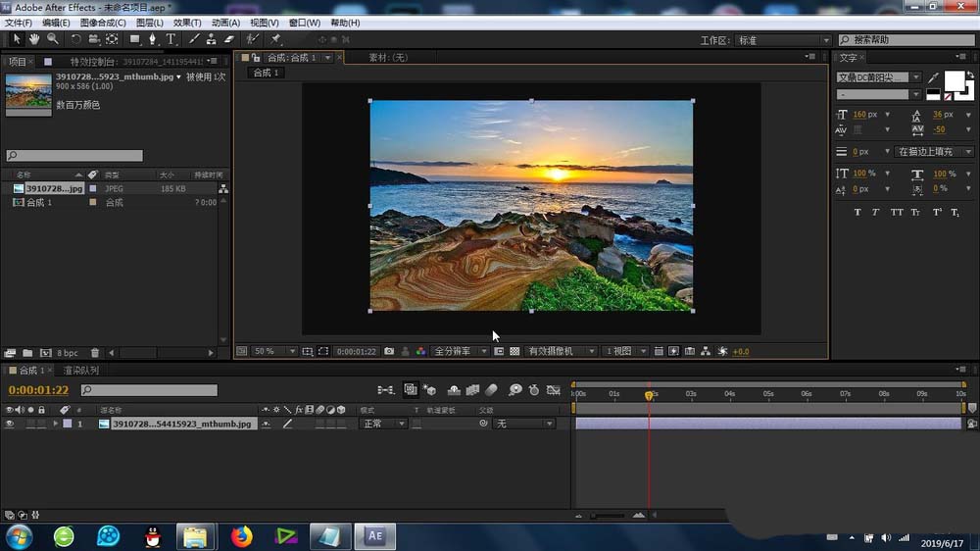Pick the Clone Stamp tool
The image size is (980, 551).
tap(211, 39)
